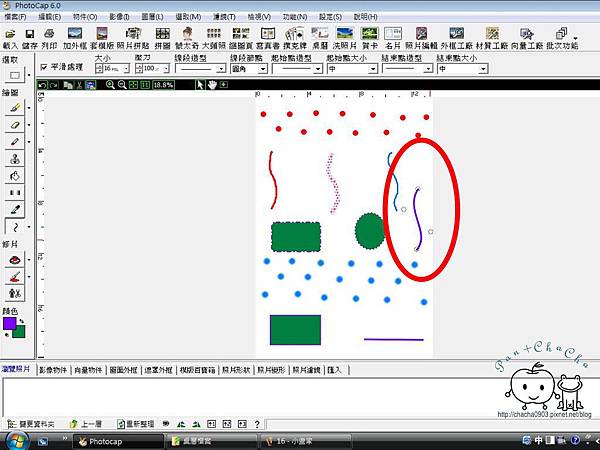The width and height of the screenshot is (600, 450).
Task: Select the red lips retouch tool
Action: point(15,260)
